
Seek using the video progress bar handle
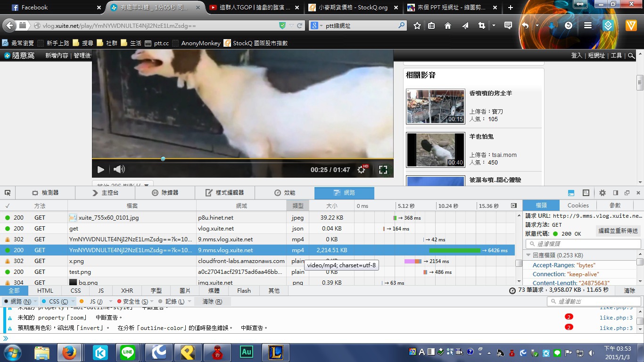pos(163,159)
